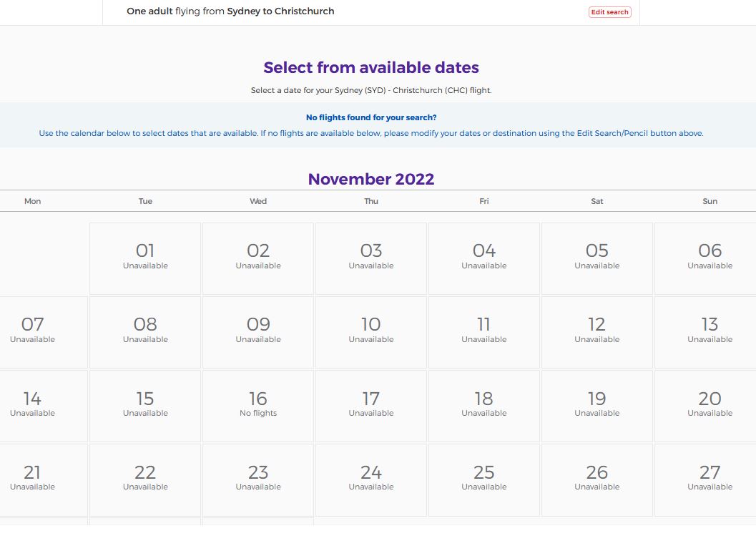Pick November 03 on the calendar
756x536 pixels.
click(371, 258)
